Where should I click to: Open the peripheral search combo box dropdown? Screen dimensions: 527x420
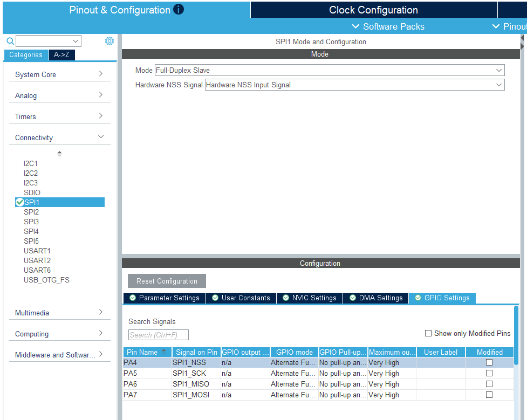coord(76,41)
